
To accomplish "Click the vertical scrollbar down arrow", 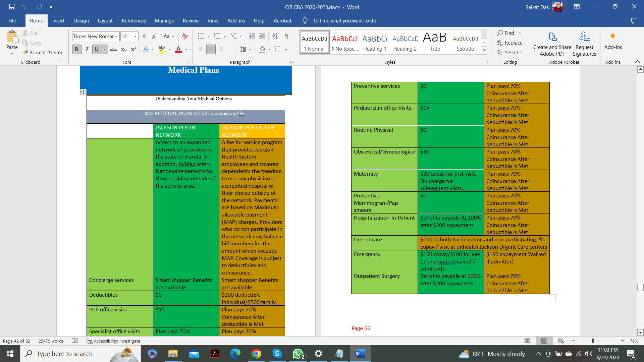I will point(640,333).
